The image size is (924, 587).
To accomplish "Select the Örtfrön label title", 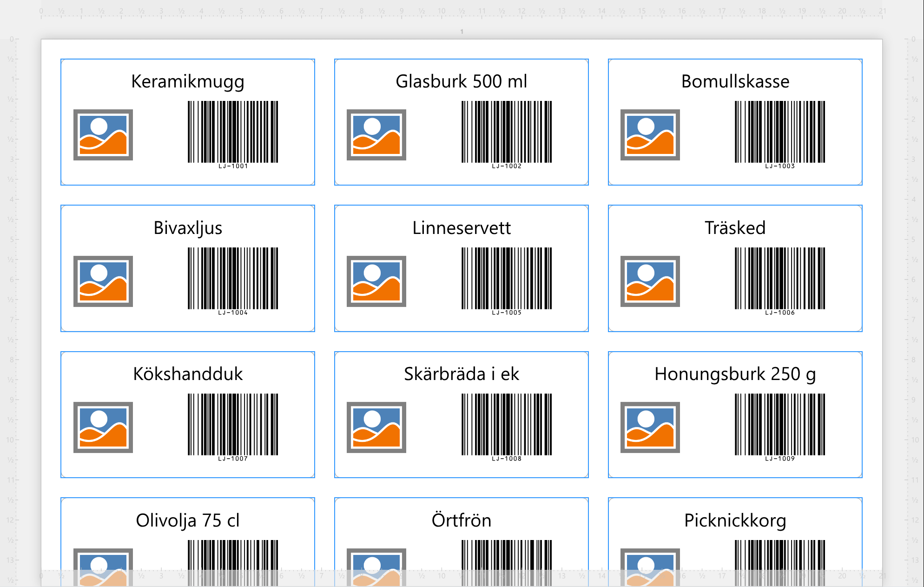I will 462,520.
